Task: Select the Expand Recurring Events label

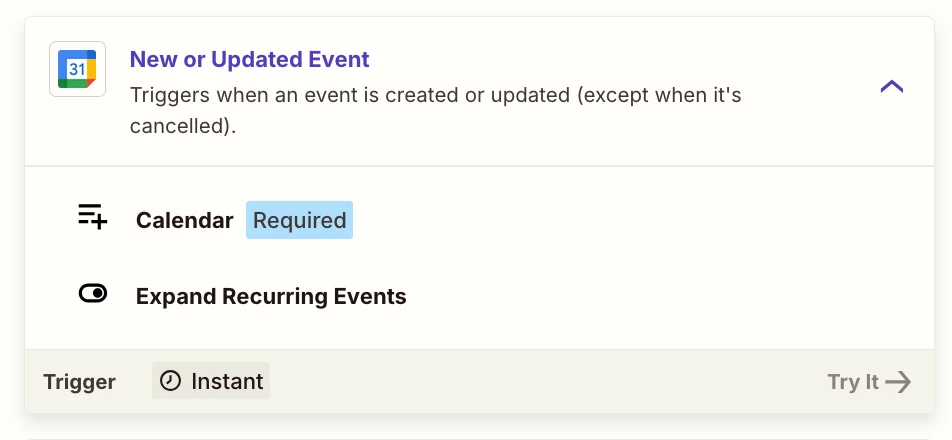Action: click(x=271, y=296)
